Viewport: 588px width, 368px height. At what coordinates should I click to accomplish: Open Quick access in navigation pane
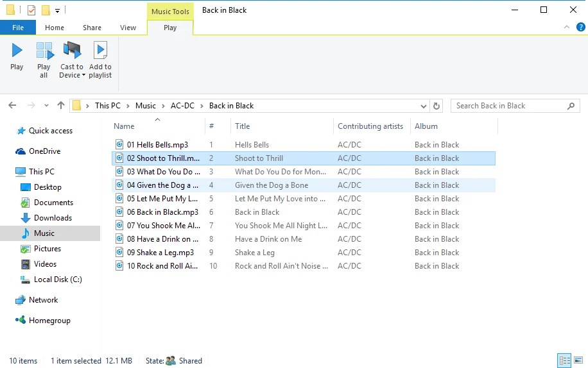(x=51, y=131)
